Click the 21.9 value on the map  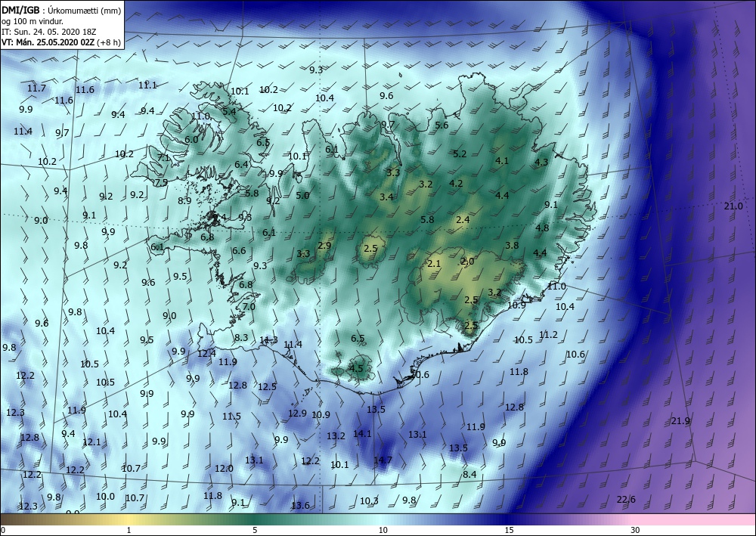click(x=680, y=421)
